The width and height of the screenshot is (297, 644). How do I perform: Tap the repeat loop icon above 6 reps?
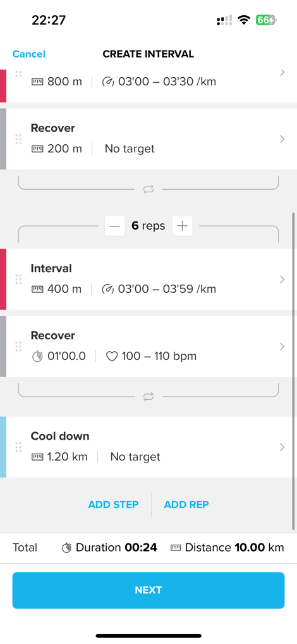[x=148, y=189]
